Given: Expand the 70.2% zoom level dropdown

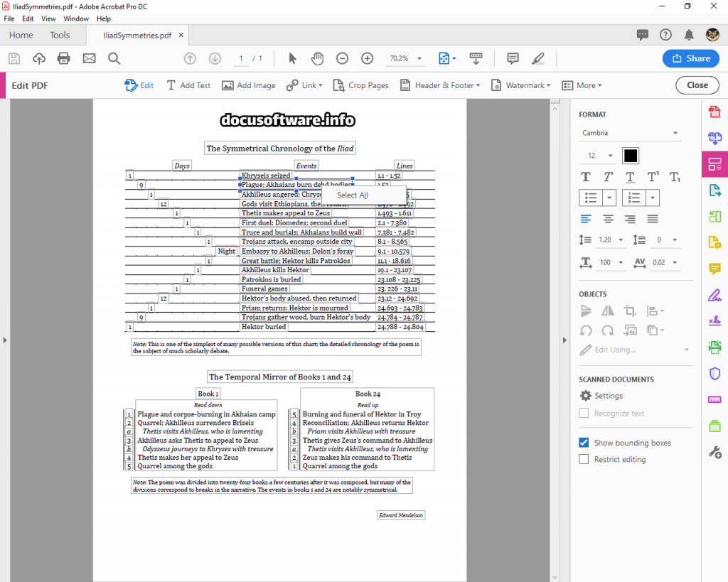Looking at the screenshot, I should 406,58.
